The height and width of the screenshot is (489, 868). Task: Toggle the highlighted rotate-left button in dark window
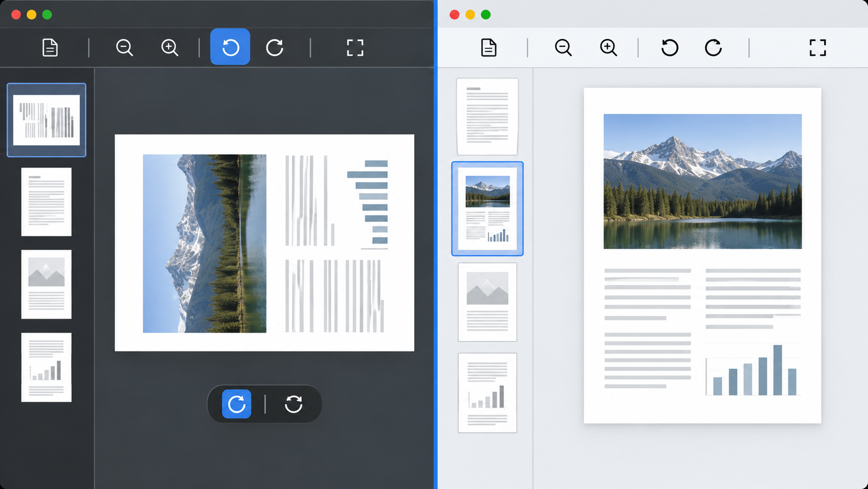(x=230, y=47)
